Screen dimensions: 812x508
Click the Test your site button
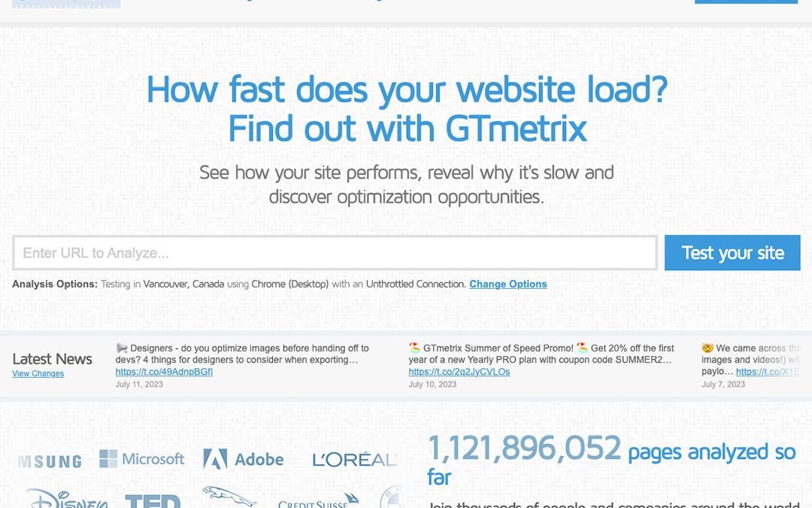click(x=732, y=253)
